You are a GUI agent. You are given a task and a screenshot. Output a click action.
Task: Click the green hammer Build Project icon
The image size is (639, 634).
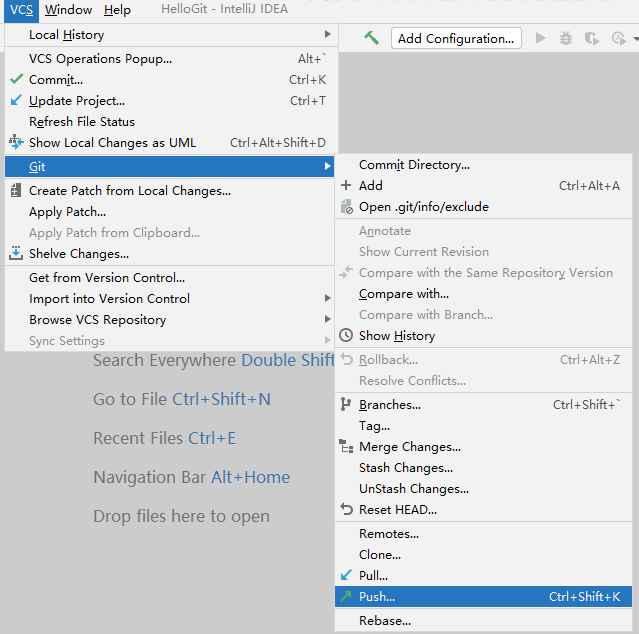(371, 38)
